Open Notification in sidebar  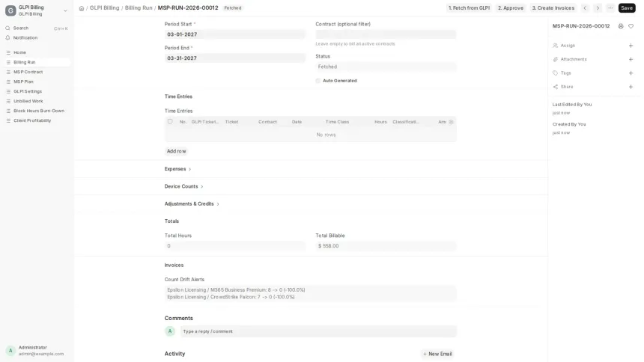[37, 37]
